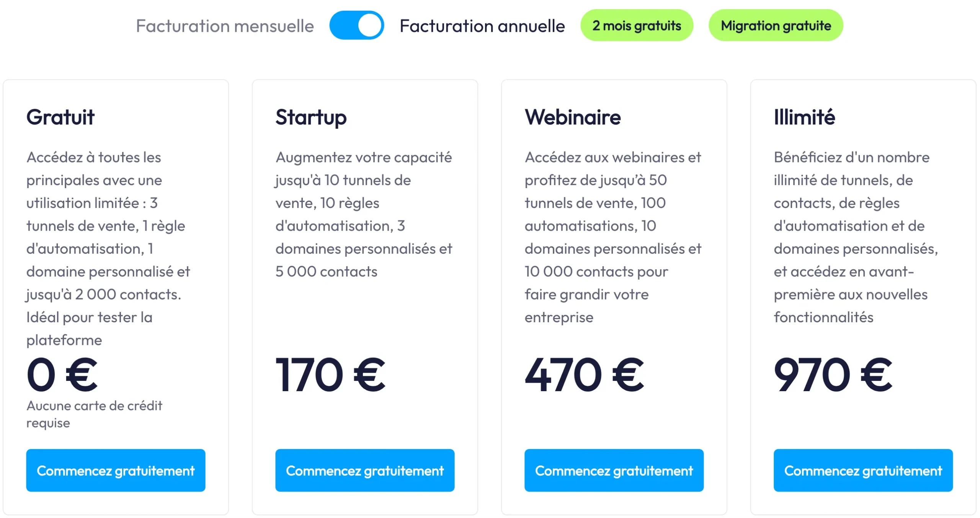Click Aucune carte de crédit requise text

94,414
